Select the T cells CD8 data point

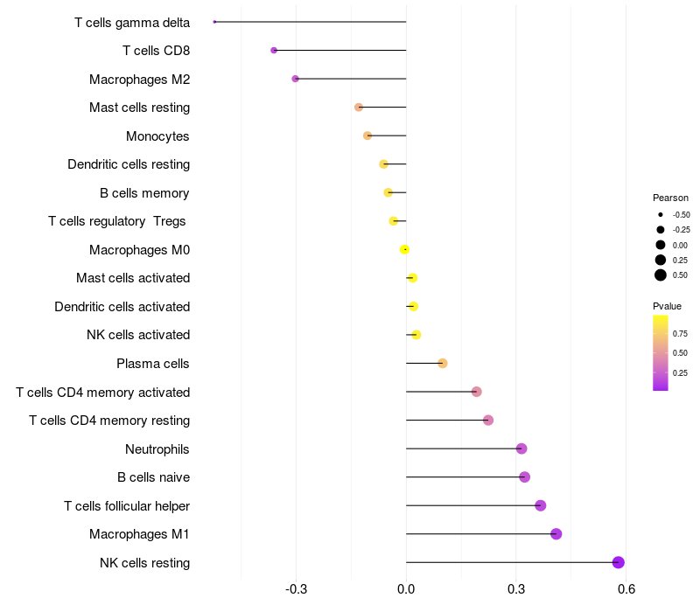tap(274, 51)
